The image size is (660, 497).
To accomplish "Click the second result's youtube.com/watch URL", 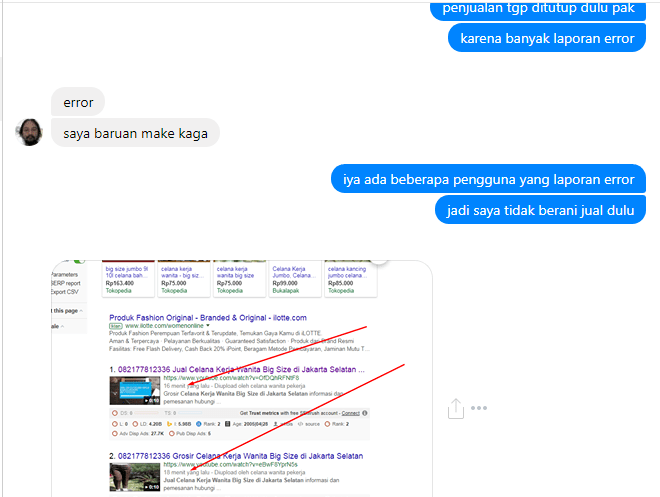I will tap(230, 465).
